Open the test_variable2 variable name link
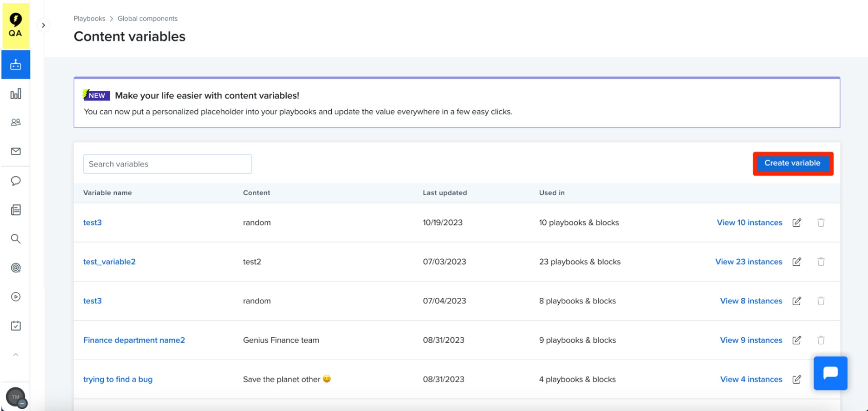Image resolution: width=868 pixels, height=411 pixels. click(109, 262)
